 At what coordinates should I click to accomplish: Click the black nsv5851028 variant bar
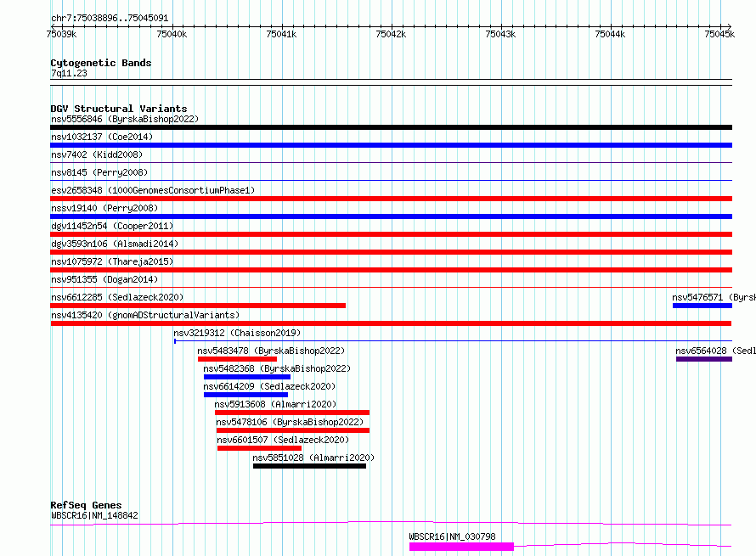click(309, 466)
